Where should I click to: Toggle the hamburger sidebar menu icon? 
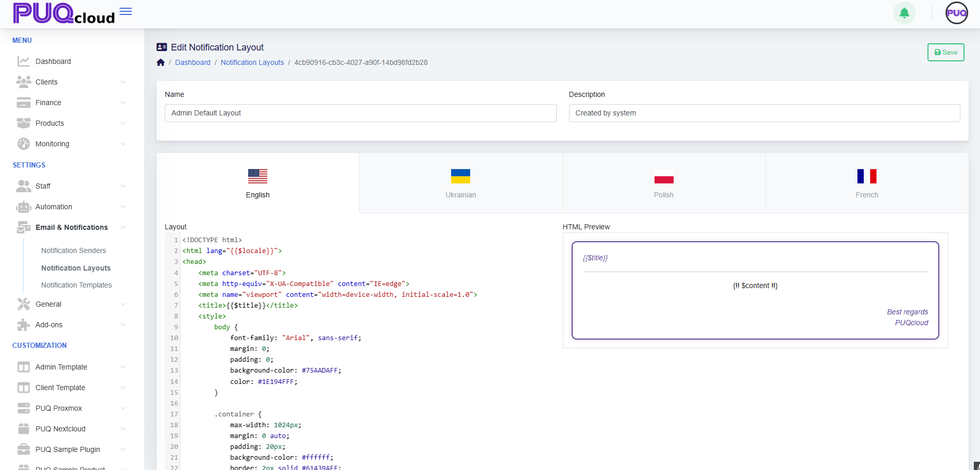[126, 11]
